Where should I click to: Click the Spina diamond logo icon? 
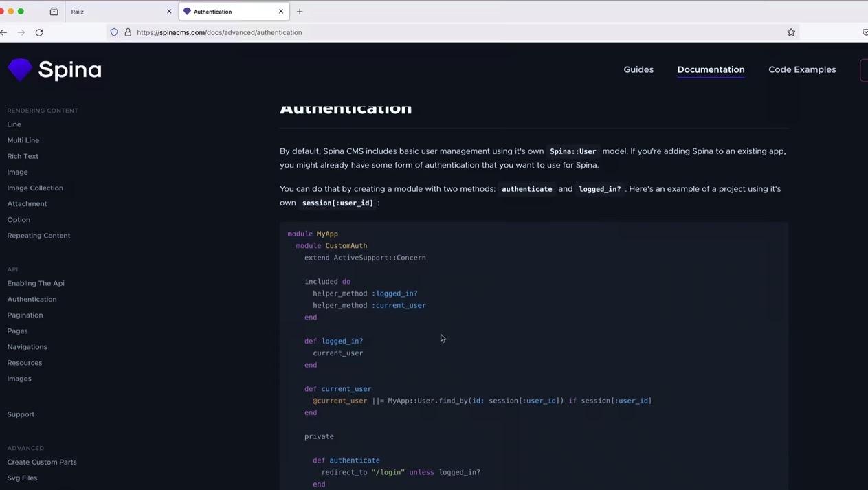pyautogui.click(x=20, y=69)
